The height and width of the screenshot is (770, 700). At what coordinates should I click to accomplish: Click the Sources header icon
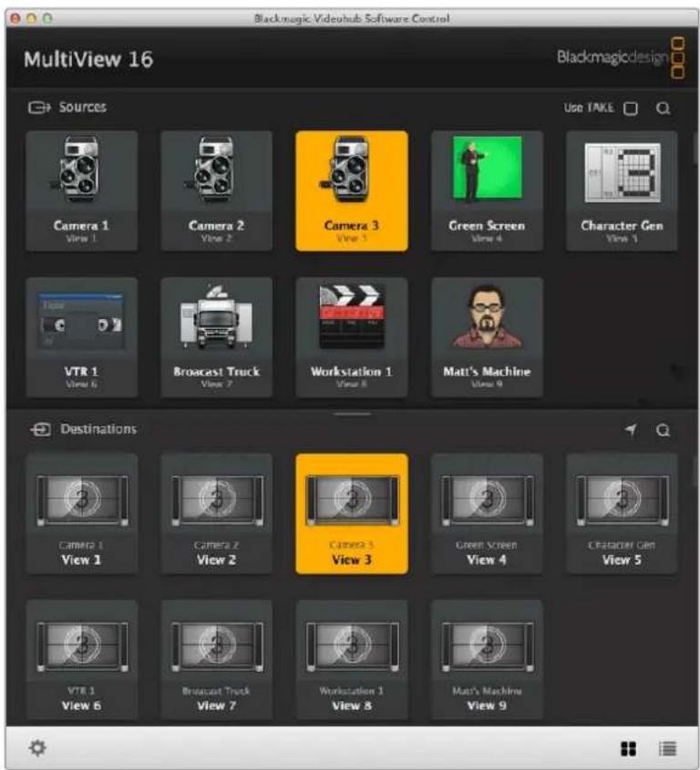[39, 107]
